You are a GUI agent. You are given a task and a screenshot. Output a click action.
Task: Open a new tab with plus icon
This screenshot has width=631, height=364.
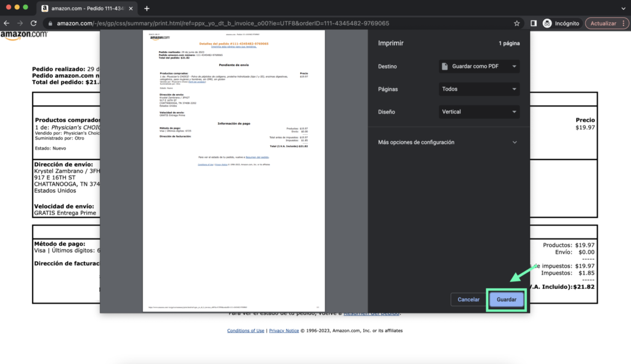147,9
